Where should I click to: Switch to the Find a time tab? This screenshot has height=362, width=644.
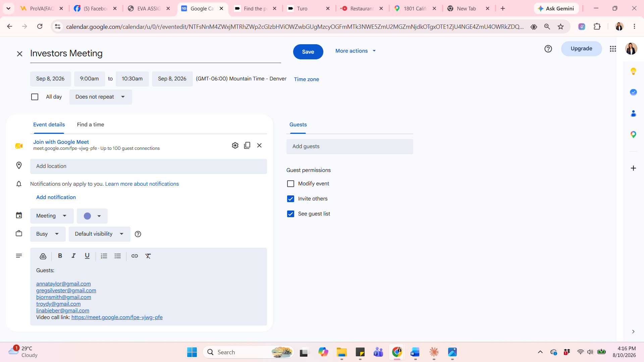click(91, 125)
